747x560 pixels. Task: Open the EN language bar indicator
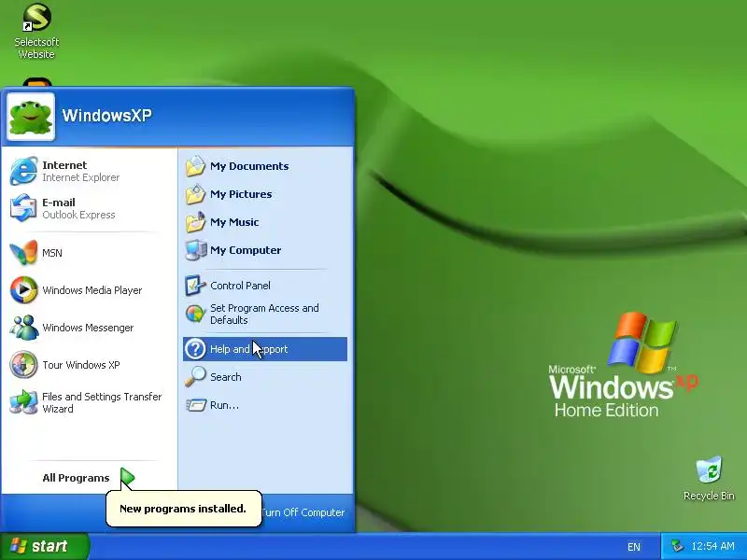(634, 547)
